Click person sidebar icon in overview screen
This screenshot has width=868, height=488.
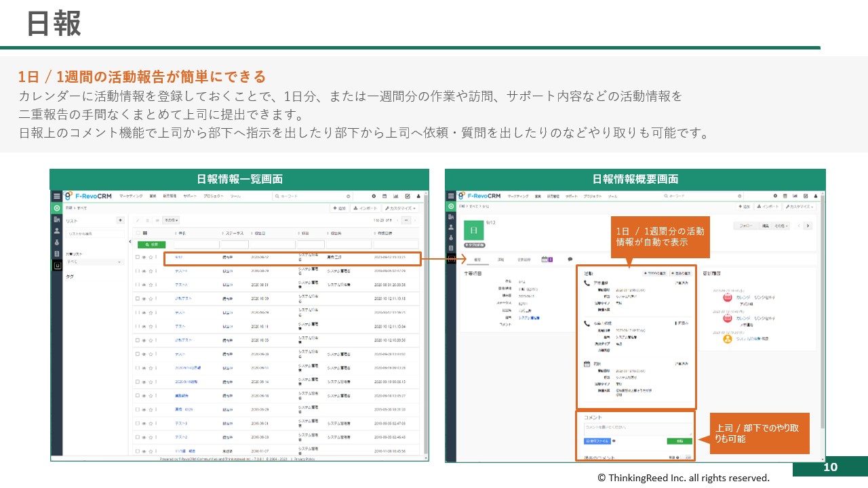tap(451, 228)
